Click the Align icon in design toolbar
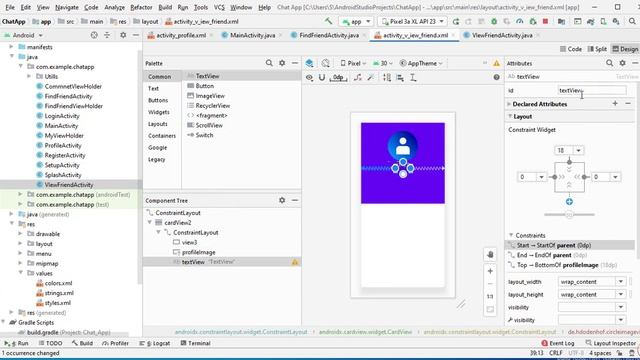Image resolution: width=640 pixels, height=360 pixels. tap(400, 77)
